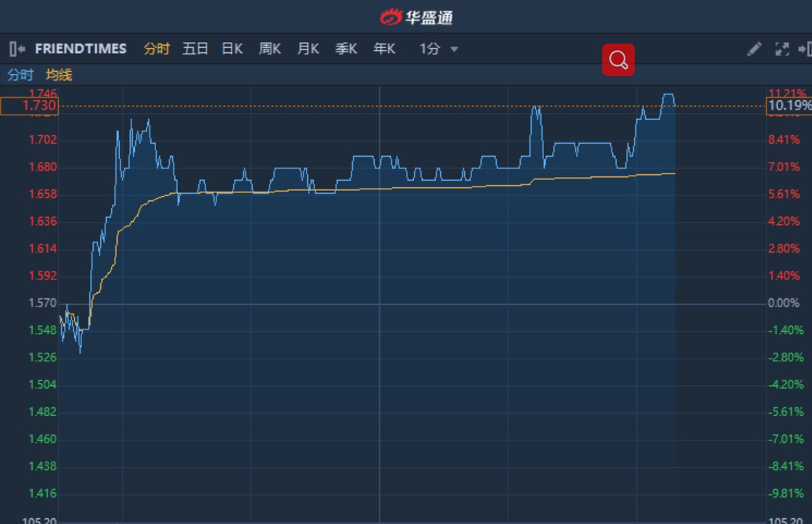Open the 年K yearly chart tab
The height and width of the screenshot is (524, 812).
(x=384, y=49)
